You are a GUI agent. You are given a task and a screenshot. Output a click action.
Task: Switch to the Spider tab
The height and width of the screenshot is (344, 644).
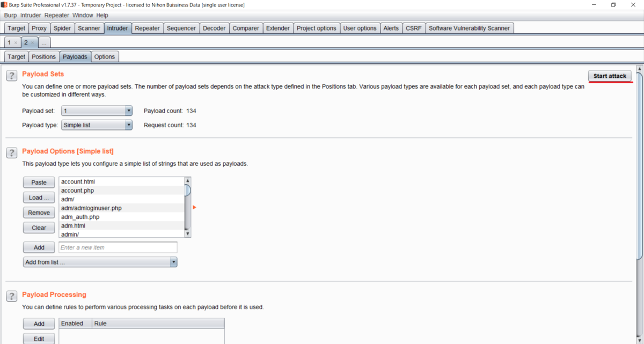click(x=62, y=28)
